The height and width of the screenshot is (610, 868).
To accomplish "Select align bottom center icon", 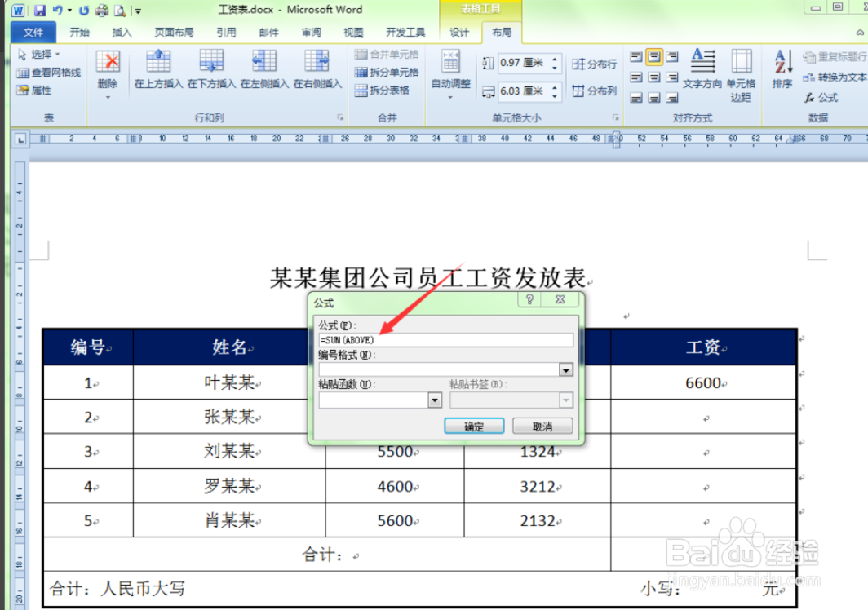I will (x=654, y=98).
